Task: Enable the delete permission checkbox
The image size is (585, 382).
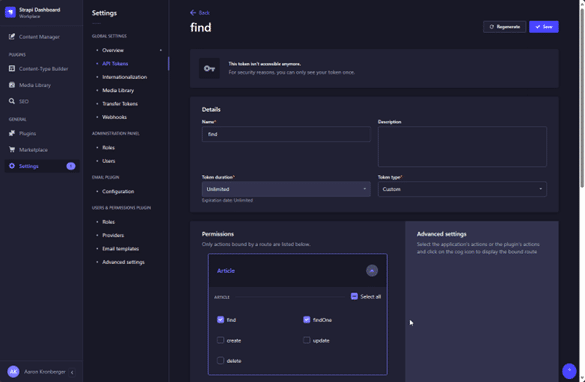Action: 220,360
